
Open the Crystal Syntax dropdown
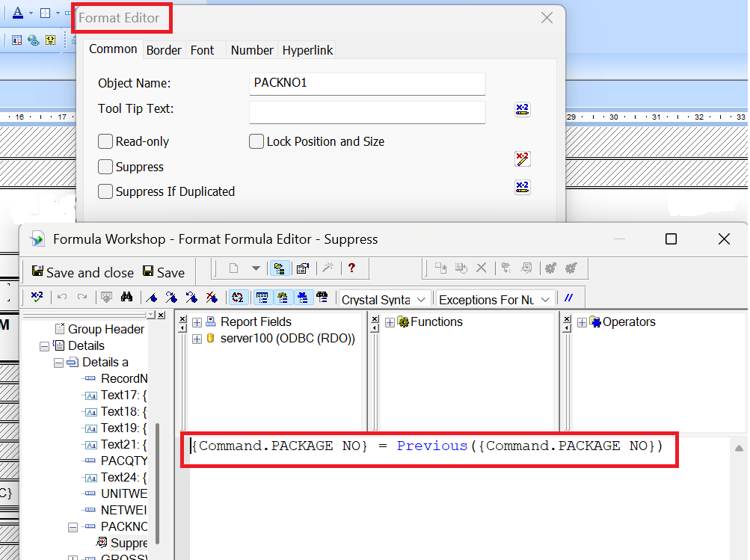tap(420, 298)
